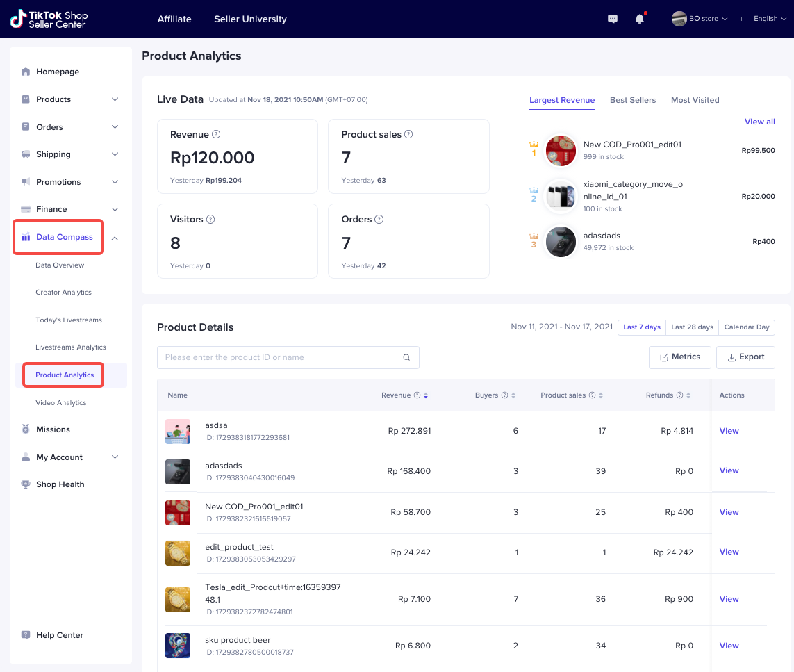Click the View all link
Viewport: 794px width, 672px height.
(x=759, y=122)
